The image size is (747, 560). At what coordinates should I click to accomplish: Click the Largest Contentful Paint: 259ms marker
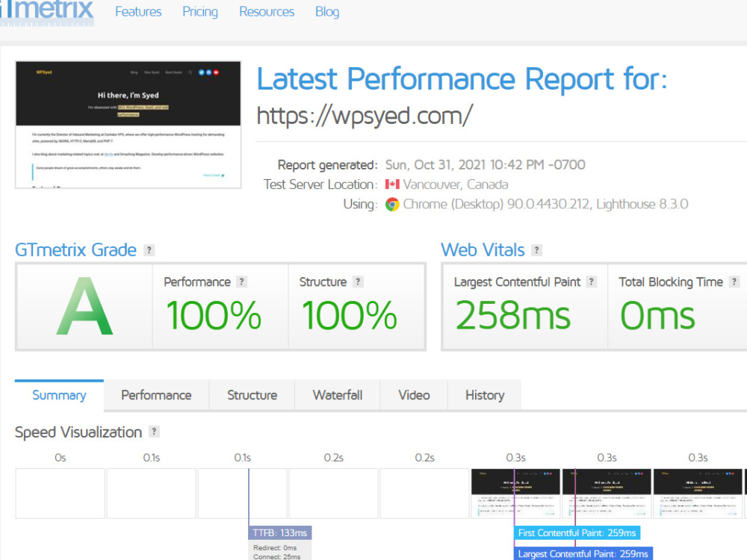[583, 554]
